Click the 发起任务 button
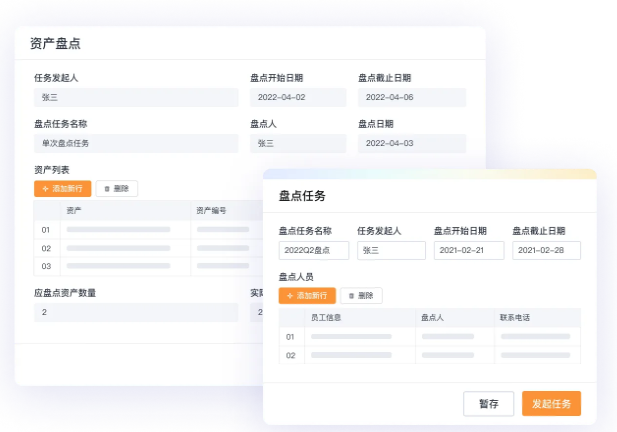 point(551,404)
